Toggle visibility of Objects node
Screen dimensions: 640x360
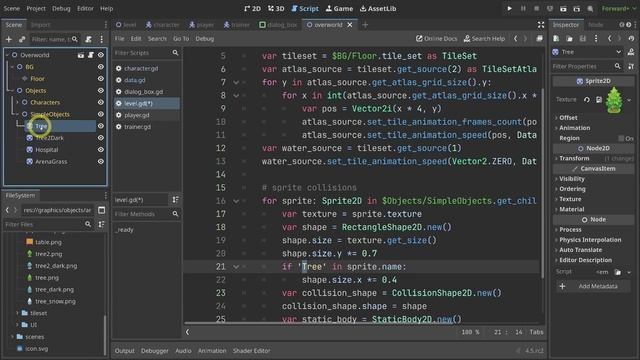click(101, 90)
